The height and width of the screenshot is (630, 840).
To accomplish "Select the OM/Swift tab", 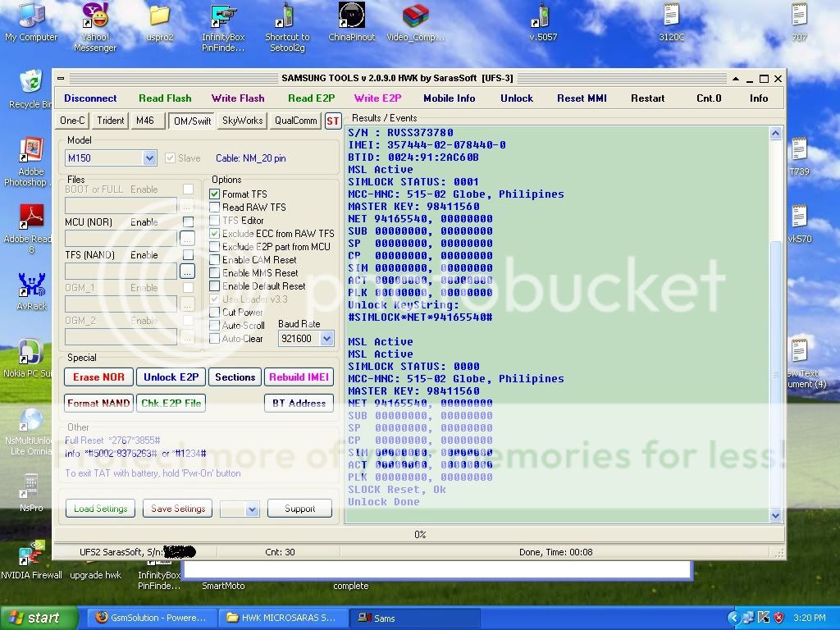I will [192, 121].
